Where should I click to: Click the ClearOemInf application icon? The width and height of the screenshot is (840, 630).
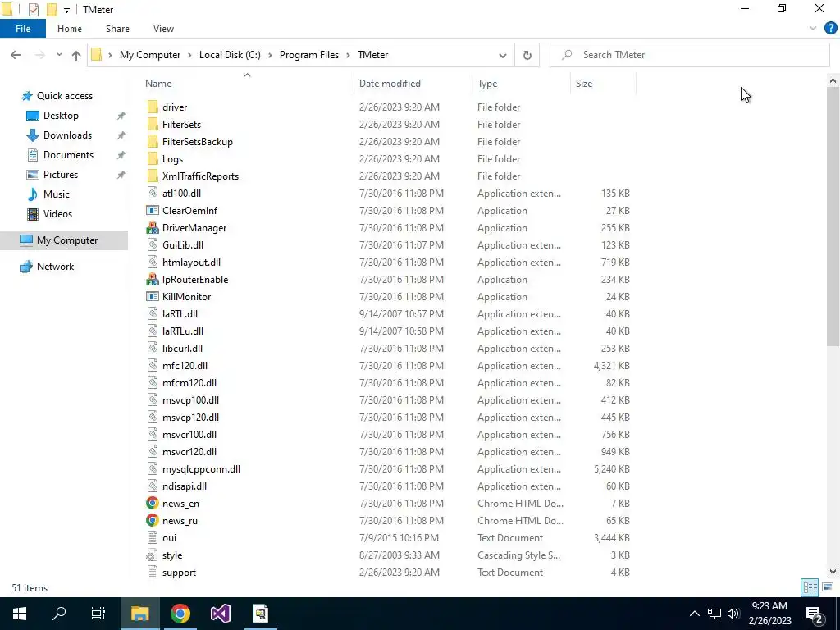tap(153, 211)
